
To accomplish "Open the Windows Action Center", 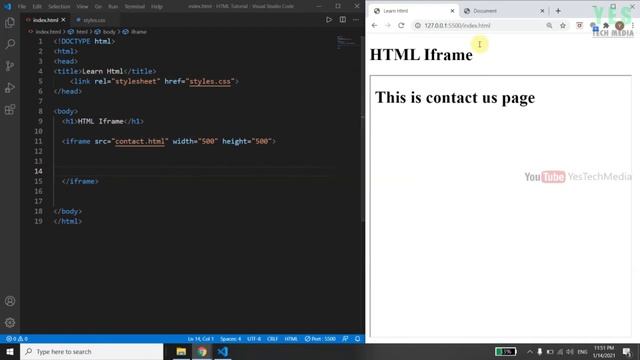I will [627, 351].
